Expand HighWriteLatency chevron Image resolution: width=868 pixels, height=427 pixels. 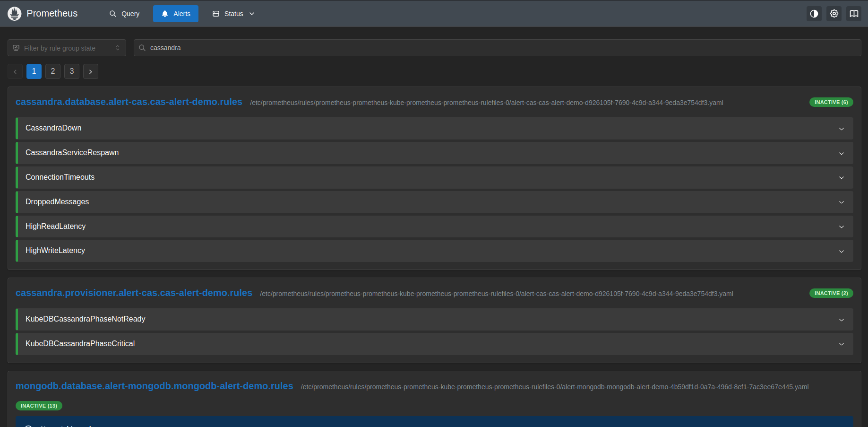[x=842, y=251]
